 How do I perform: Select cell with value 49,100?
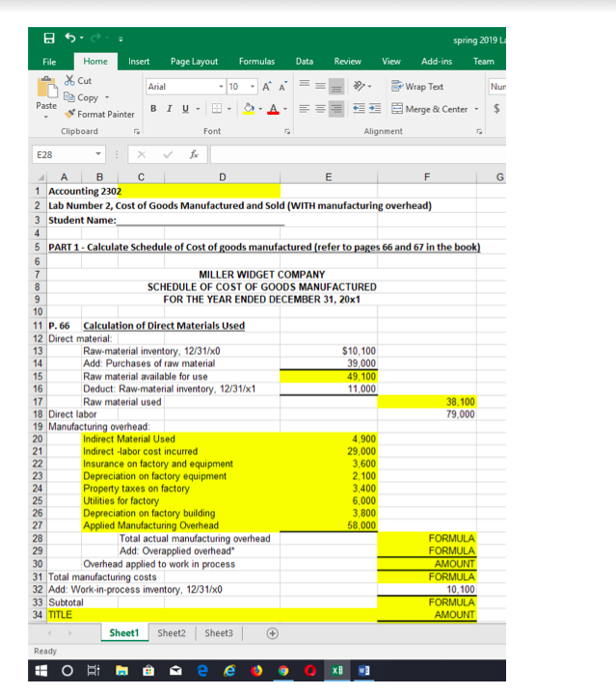tap(329, 376)
